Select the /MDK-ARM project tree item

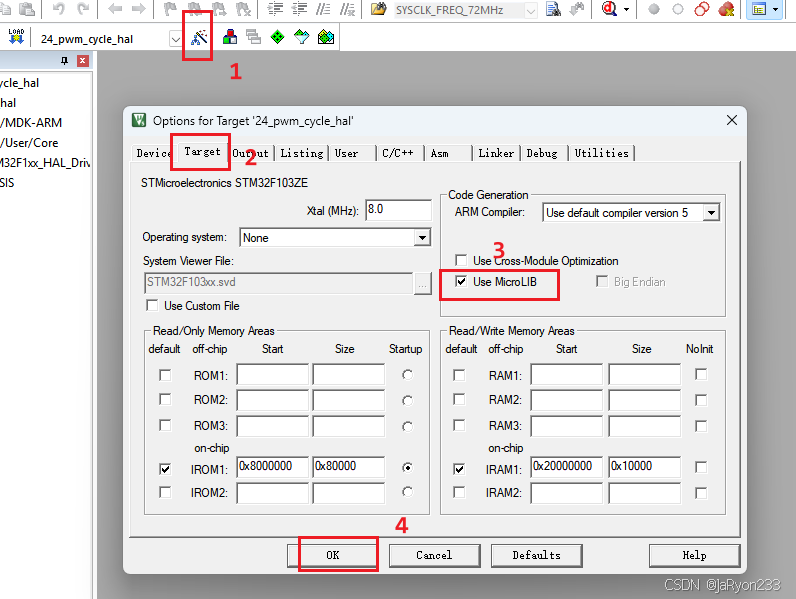coord(31,123)
